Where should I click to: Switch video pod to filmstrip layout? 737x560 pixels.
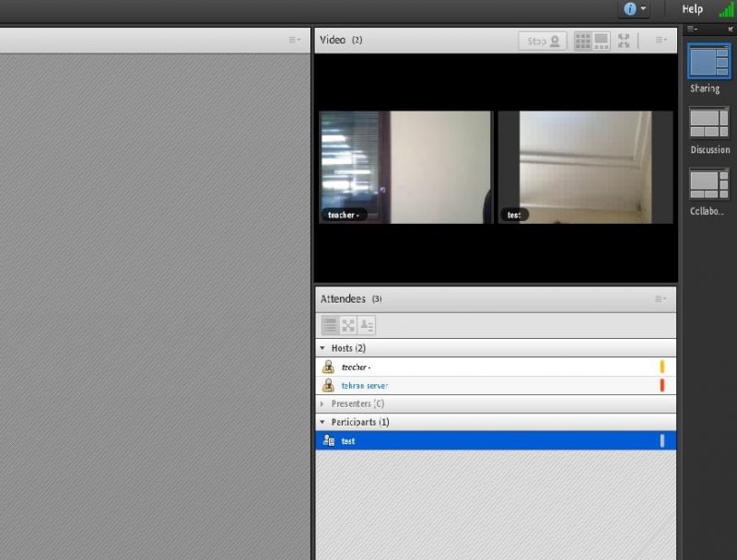(x=602, y=41)
